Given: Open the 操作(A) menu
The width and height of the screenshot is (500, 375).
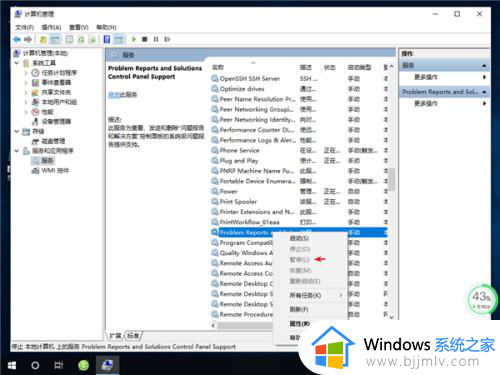Looking at the screenshot, I should 51,27.
